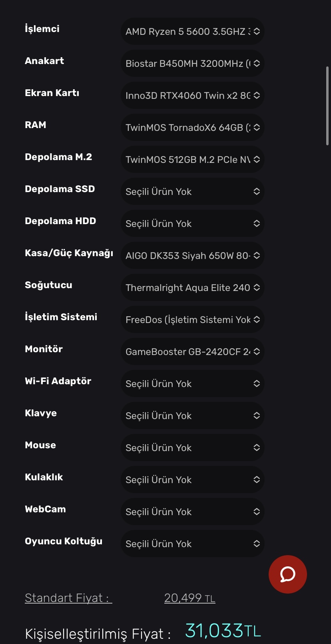This screenshot has width=331, height=644.
Task: Click the page's vertical scrollbar thumb
Action: [x=327, y=106]
